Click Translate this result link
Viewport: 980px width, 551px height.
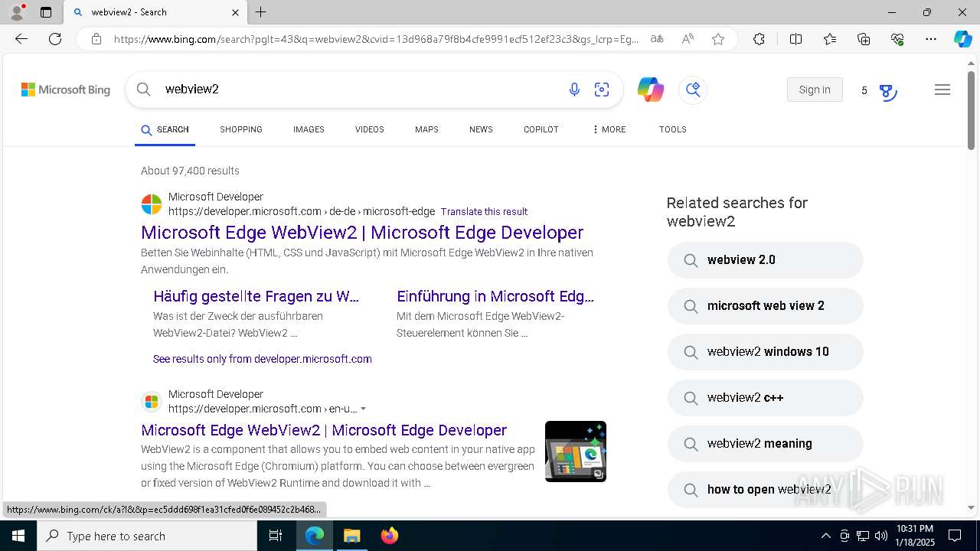[x=484, y=212]
